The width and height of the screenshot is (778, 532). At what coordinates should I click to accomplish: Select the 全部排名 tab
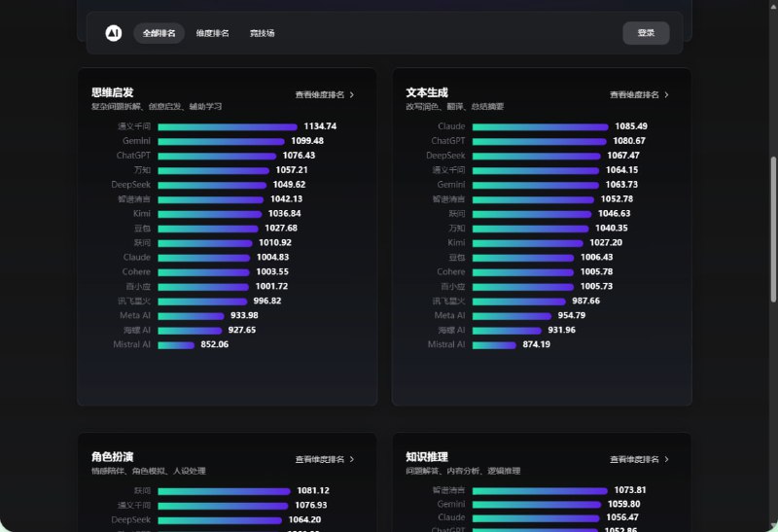[x=159, y=33]
